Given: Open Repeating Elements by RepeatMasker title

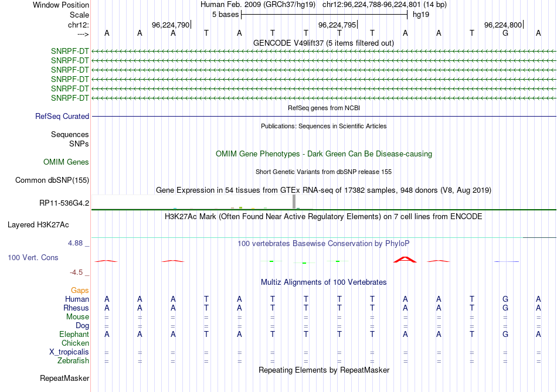Looking at the screenshot, I should (324, 370).
